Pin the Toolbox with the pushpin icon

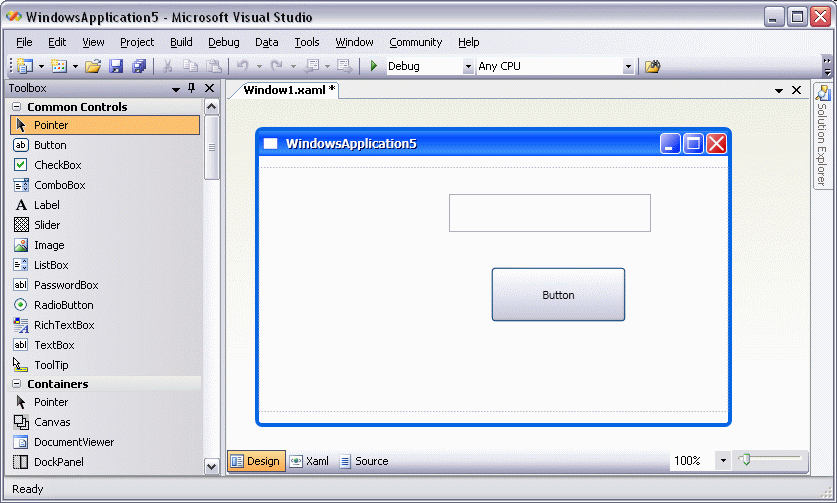point(192,88)
